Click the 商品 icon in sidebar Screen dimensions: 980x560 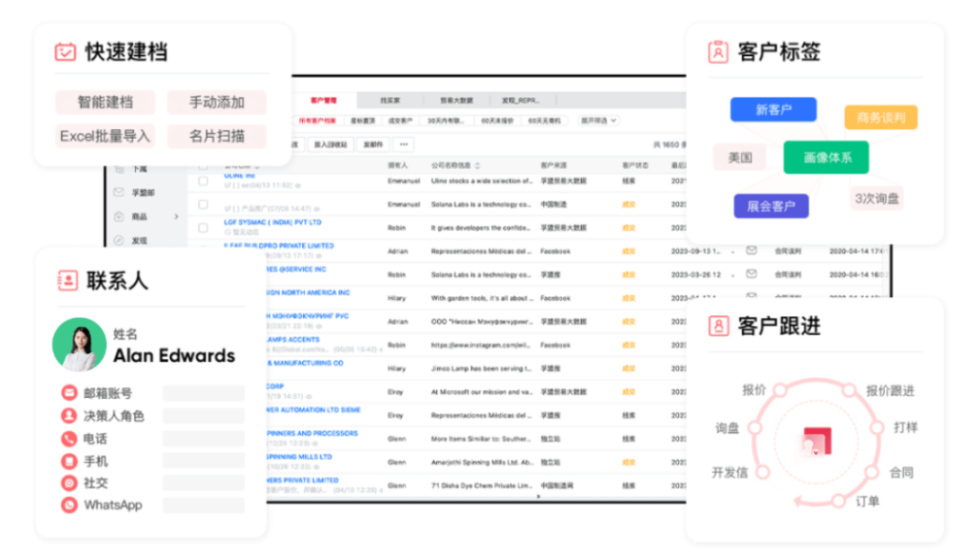118,216
